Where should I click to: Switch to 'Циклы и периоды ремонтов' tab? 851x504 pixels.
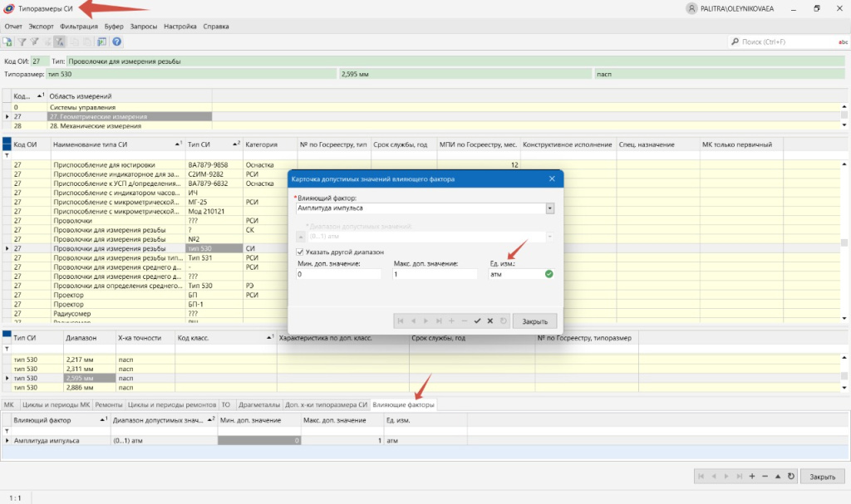(172, 404)
